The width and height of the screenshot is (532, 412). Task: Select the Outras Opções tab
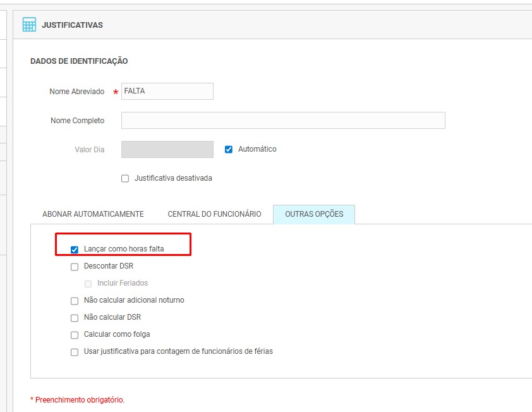pos(314,214)
